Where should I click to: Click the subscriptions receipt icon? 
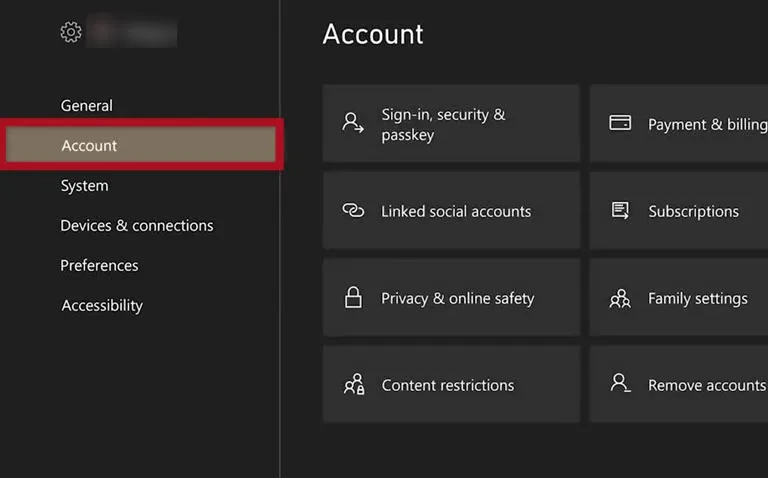tap(620, 210)
